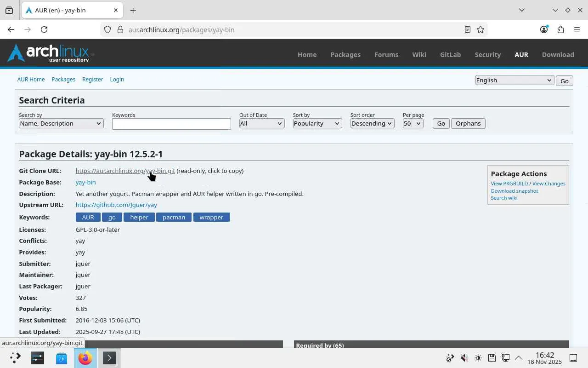
Task: Open the Firefox account menu
Action: tap(544, 29)
